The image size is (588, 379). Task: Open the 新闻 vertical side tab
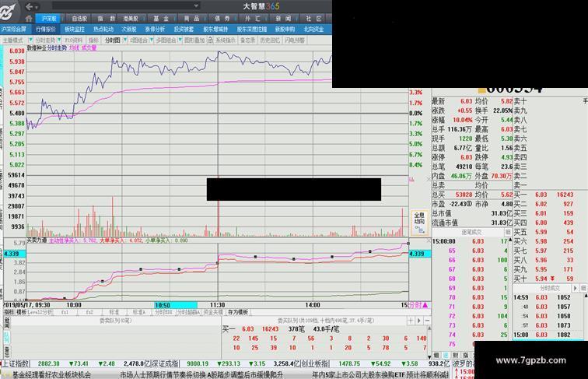point(6,323)
